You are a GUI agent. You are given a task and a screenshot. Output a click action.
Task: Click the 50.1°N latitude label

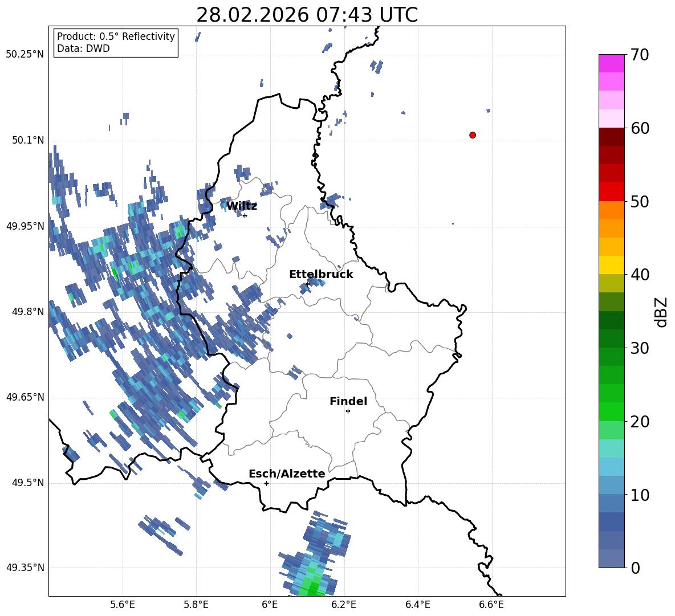pos(28,140)
